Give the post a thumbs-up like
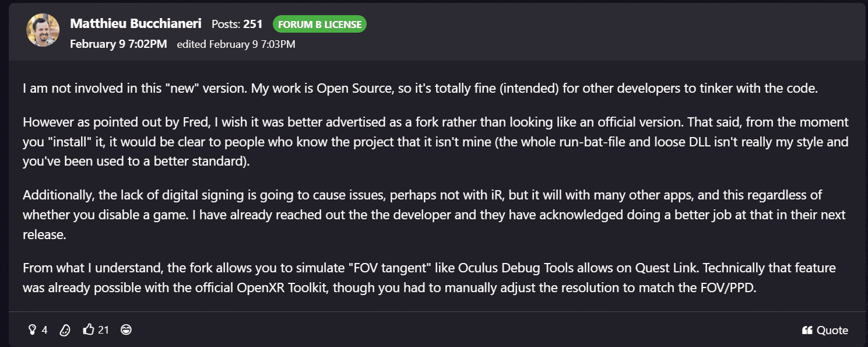The image size is (868, 347). point(89,330)
